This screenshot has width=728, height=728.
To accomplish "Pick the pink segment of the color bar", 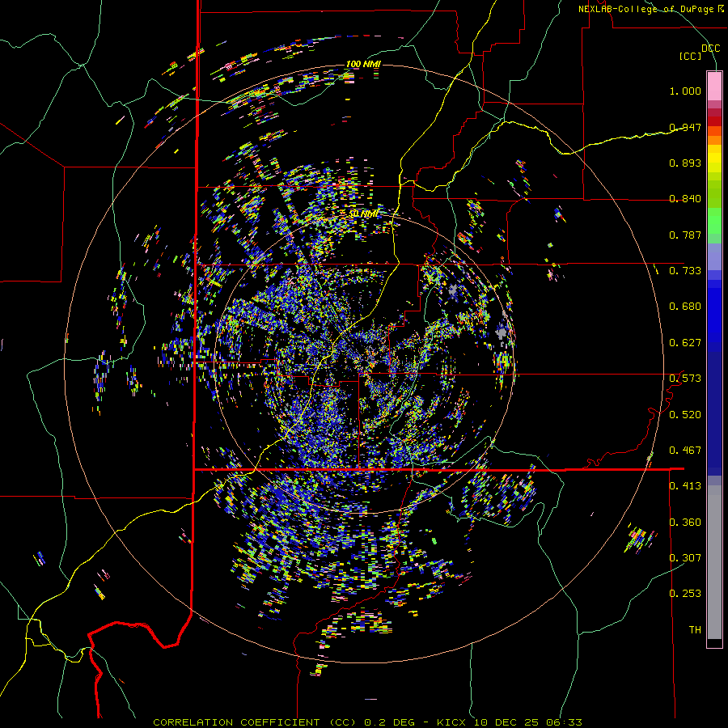I will tap(714, 86).
